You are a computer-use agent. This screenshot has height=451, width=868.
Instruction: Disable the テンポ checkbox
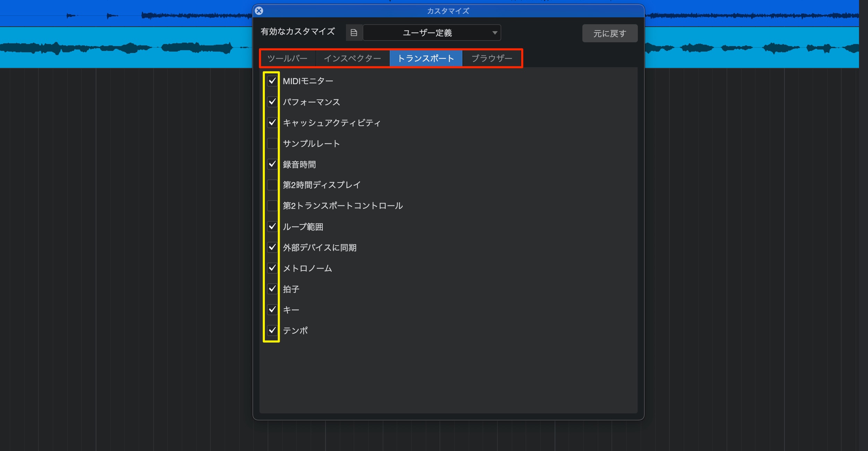(x=272, y=330)
